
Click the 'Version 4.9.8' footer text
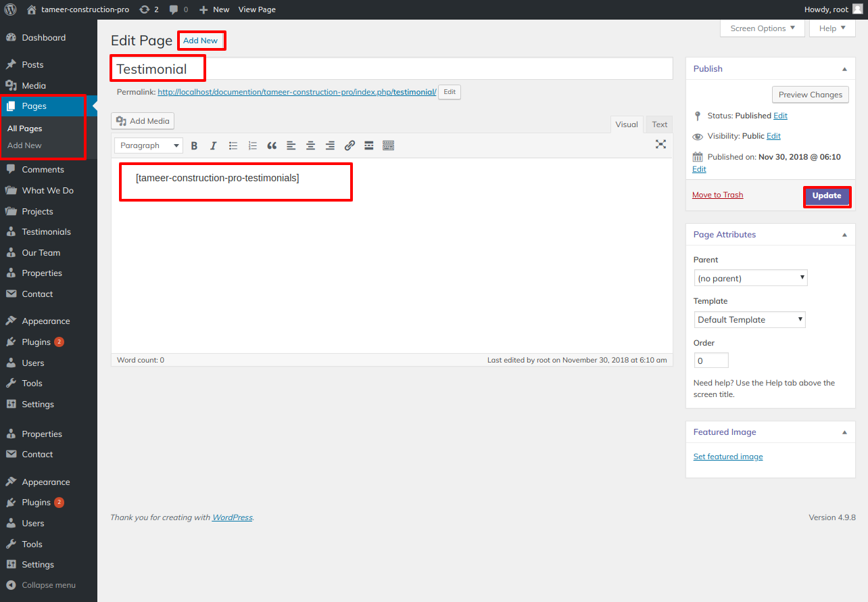click(x=832, y=517)
